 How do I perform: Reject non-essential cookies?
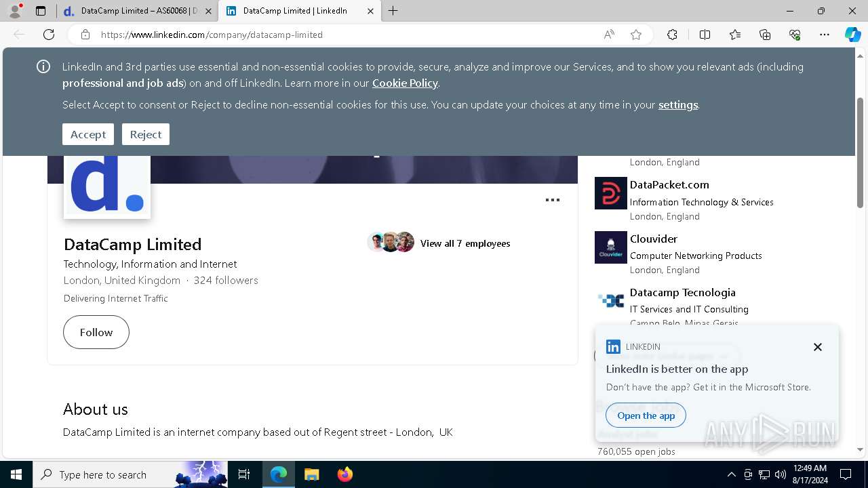(x=146, y=134)
